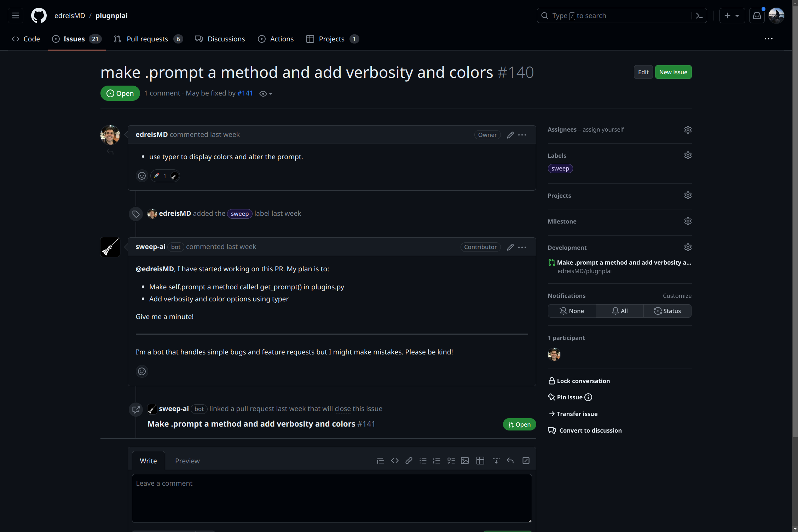Click Convert to discussion
This screenshot has height=532, width=798.
pos(585,430)
